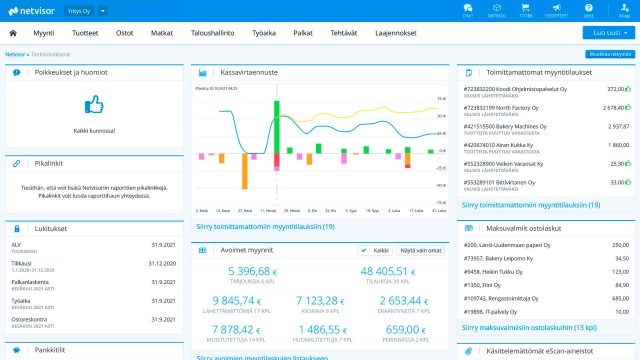Click the Kassavirtaennuste chart icon
The height and width of the screenshot is (360, 640).
click(202, 73)
